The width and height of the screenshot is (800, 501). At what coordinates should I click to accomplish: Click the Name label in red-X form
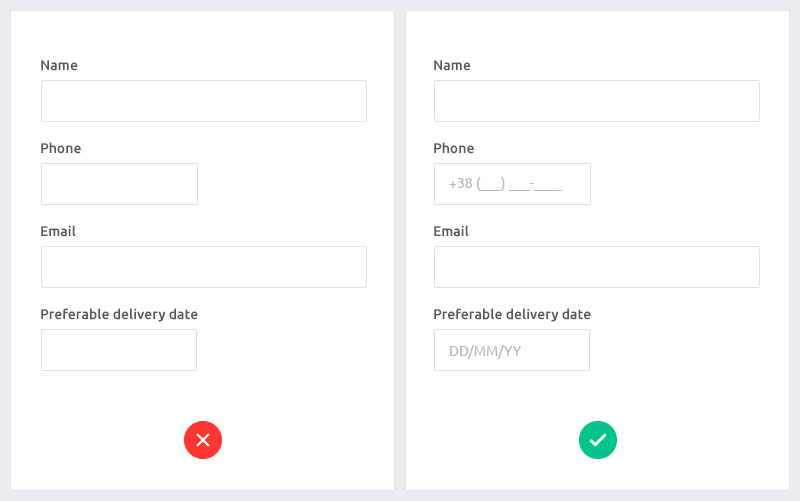tap(59, 65)
